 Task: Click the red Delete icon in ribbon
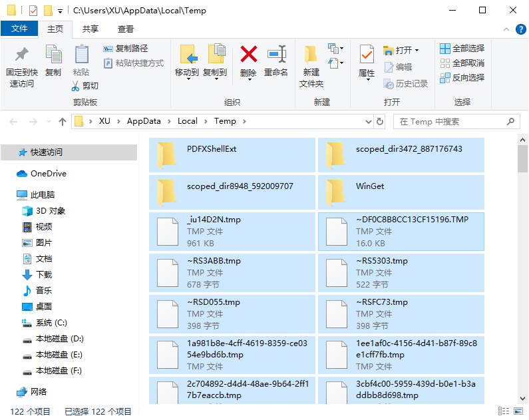click(248, 55)
